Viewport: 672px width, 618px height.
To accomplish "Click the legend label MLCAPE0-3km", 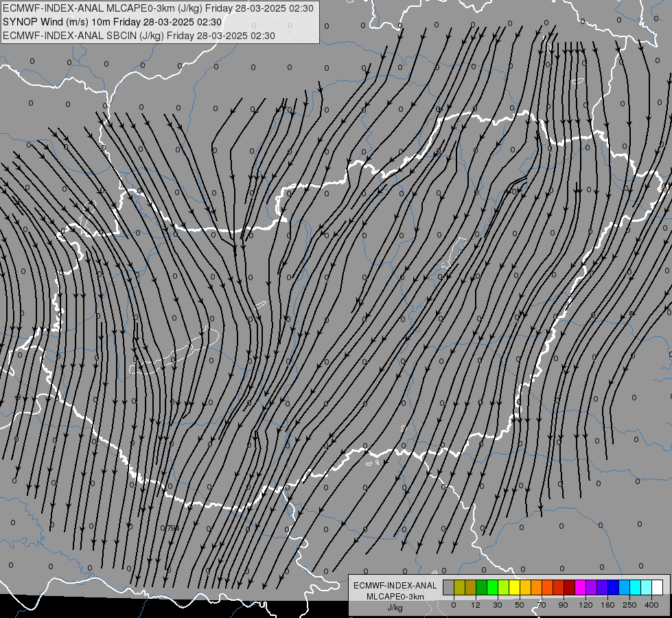I will coord(395,597).
